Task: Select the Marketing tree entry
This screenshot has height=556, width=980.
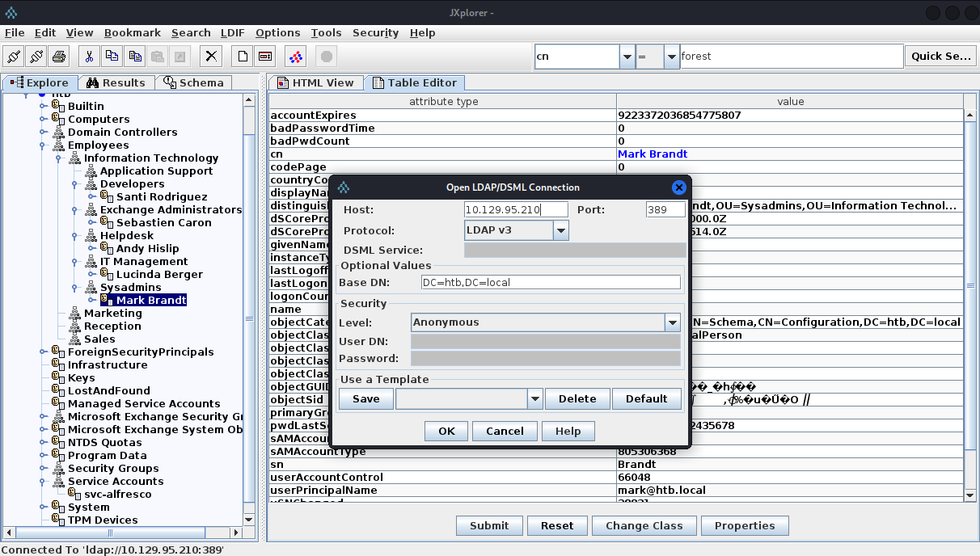Action: (x=112, y=314)
